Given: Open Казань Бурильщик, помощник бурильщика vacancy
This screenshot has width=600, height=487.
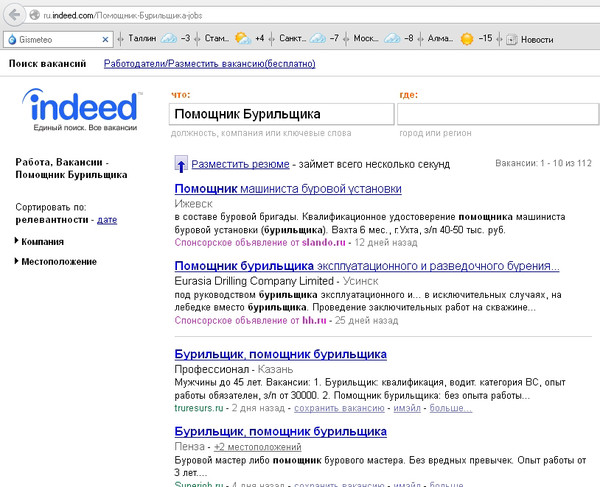Looking at the screenshot, I should 280,354.
